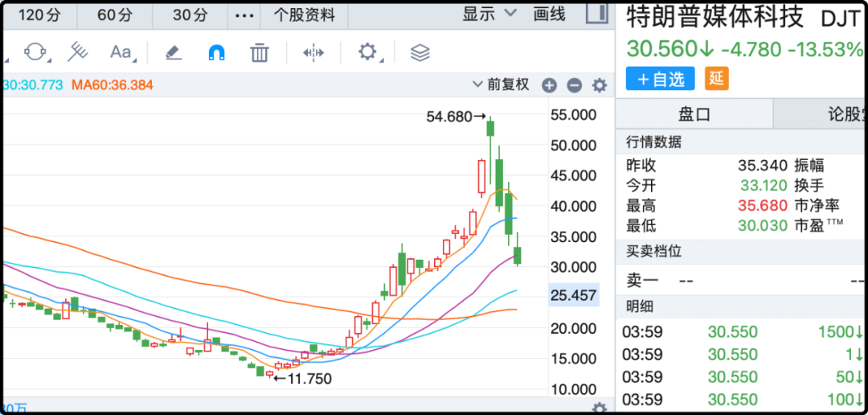The height and width of the screenshot is (415, 868).
Task: Click the measure range tool icon
Action: click(x=313, y=53)
